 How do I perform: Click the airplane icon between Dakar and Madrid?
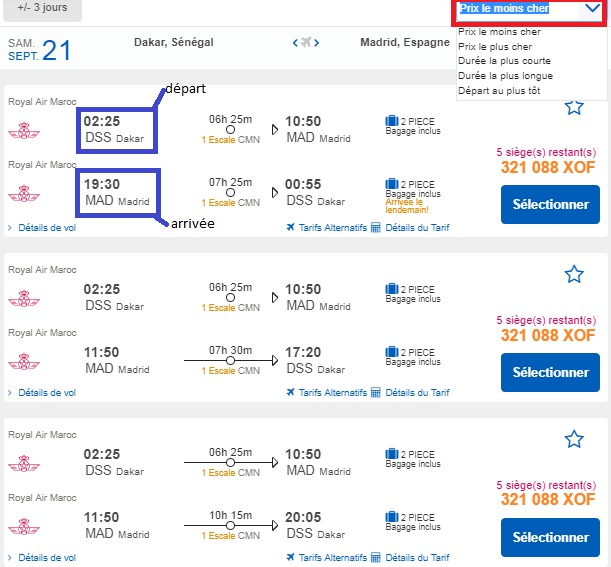pos(307,43)
